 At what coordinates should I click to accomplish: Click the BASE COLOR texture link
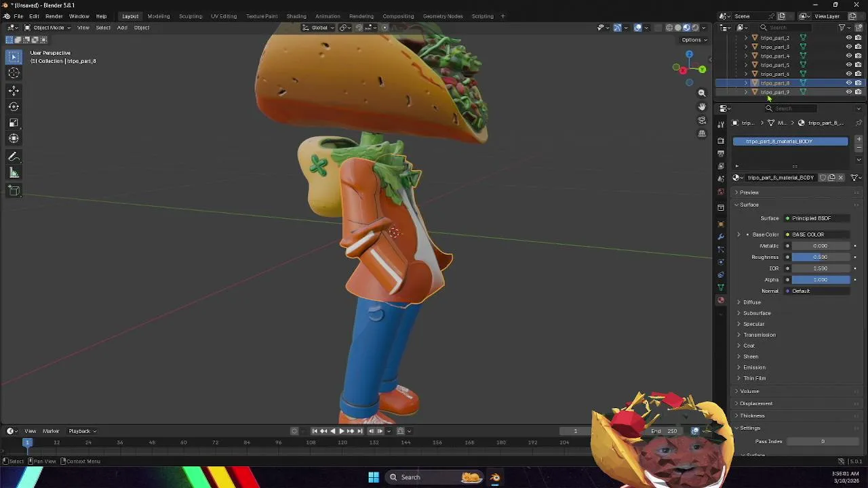(817, 235)
